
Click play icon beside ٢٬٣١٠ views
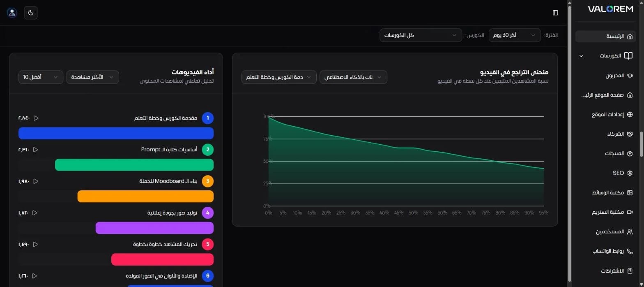coord(35,150)
